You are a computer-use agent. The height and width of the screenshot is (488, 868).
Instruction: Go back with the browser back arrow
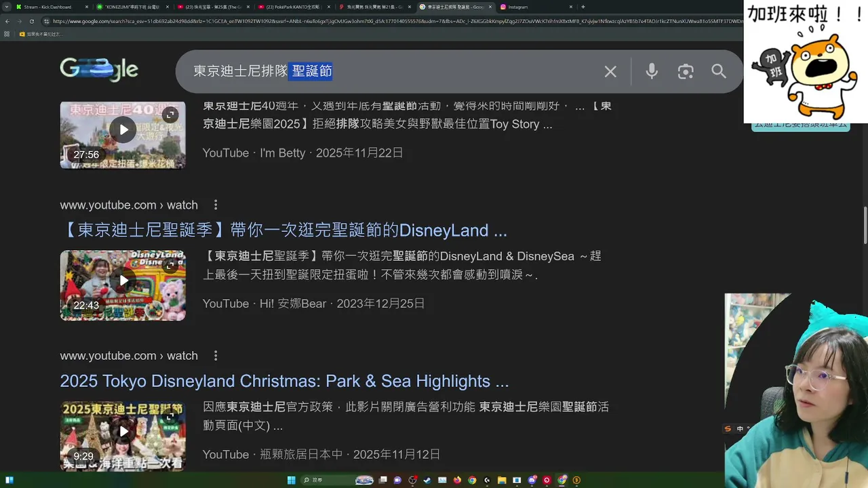click(7, 21)
